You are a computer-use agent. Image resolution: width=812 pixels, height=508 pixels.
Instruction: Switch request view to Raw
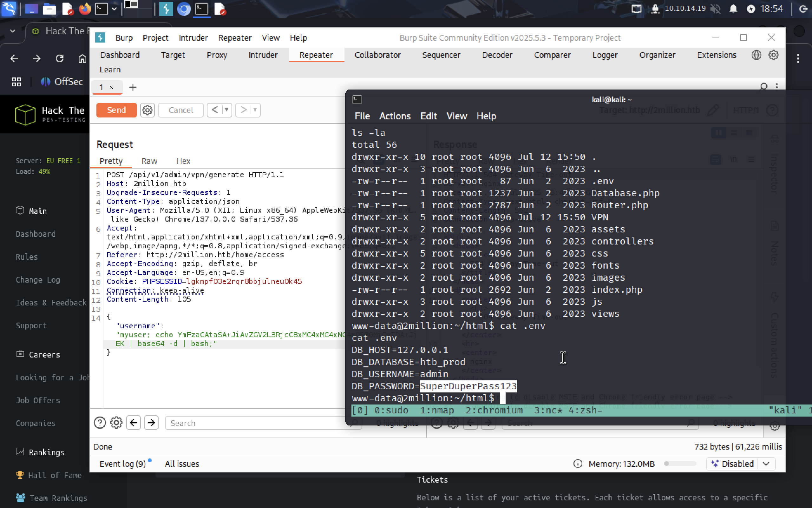(x=149, y=161)
